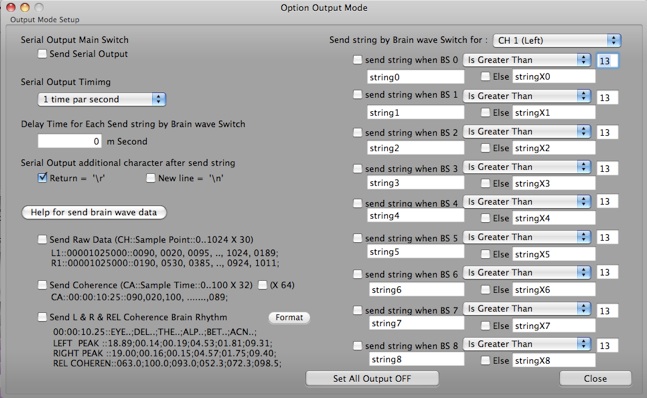Click the stringX5 text field
This screenshot has width=647, height=398.
pyautogui.click(x=554, y=254)
